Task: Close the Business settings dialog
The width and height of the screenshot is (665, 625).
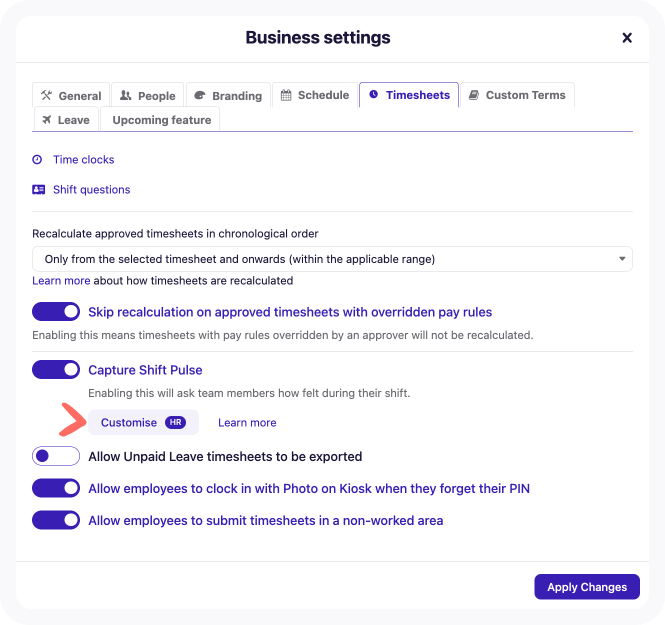Action: (x=627, y=38)
